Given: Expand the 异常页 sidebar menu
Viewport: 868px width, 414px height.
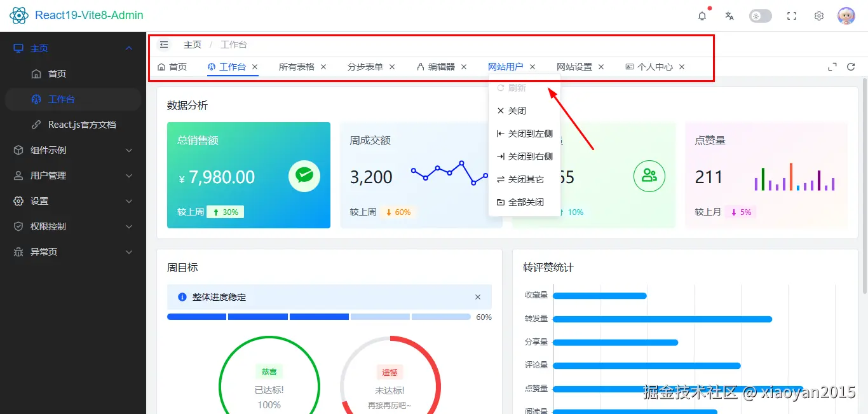Looking at the screenshot, I should pos(73,252).
